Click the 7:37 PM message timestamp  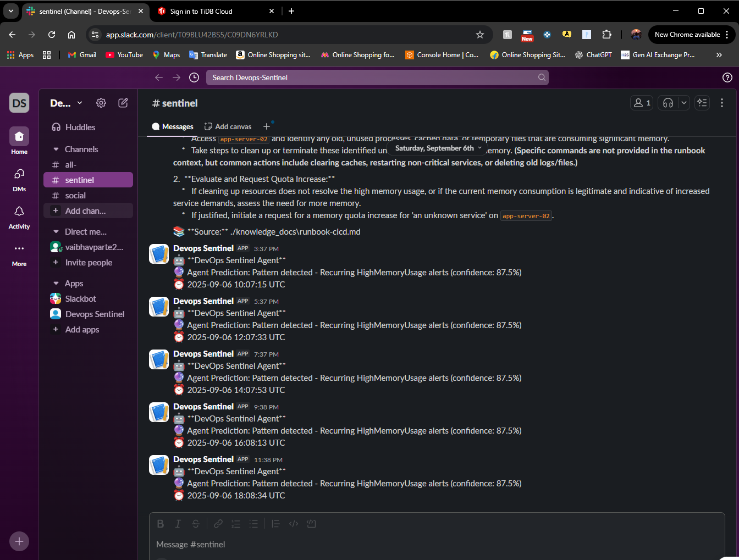266,354
